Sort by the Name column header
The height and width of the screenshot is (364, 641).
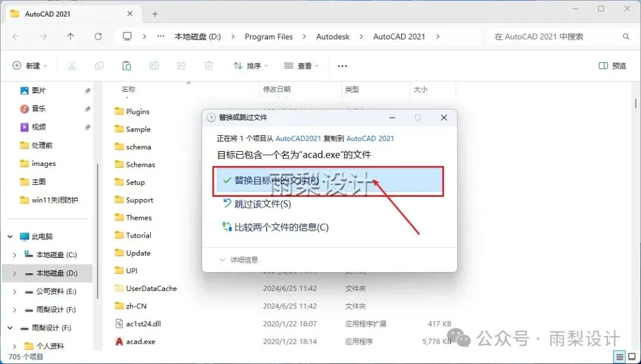tap(128, 89)
